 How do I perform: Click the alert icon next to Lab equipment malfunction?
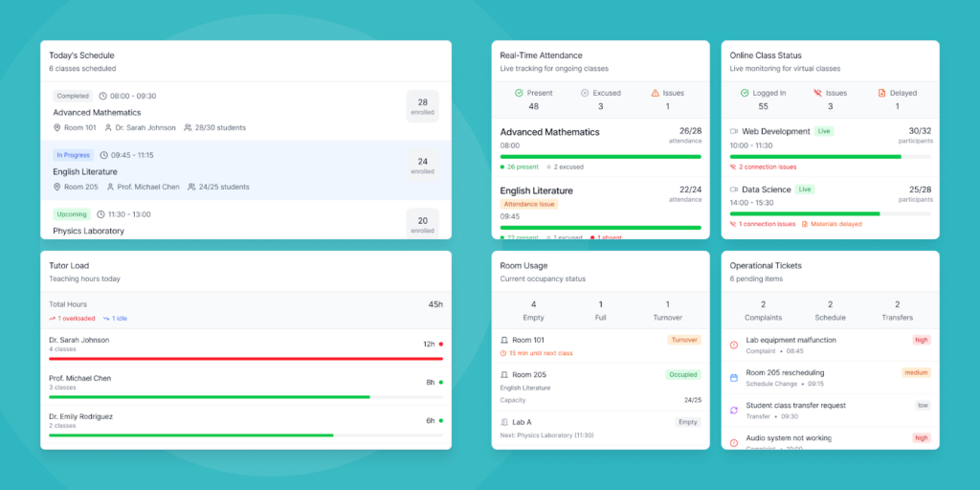point(734,345)
